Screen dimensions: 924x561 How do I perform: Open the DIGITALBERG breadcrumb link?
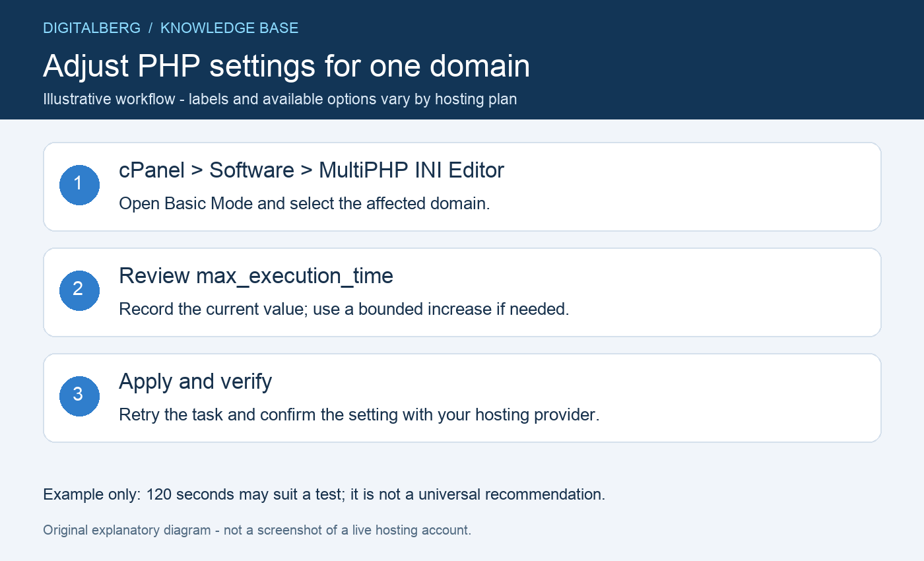coord(92,28)
